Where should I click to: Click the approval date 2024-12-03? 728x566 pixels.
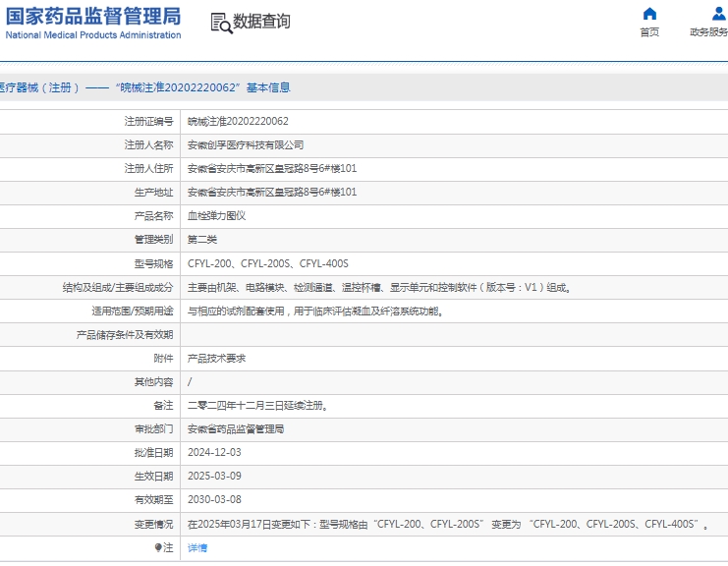(x=214, y=452)
